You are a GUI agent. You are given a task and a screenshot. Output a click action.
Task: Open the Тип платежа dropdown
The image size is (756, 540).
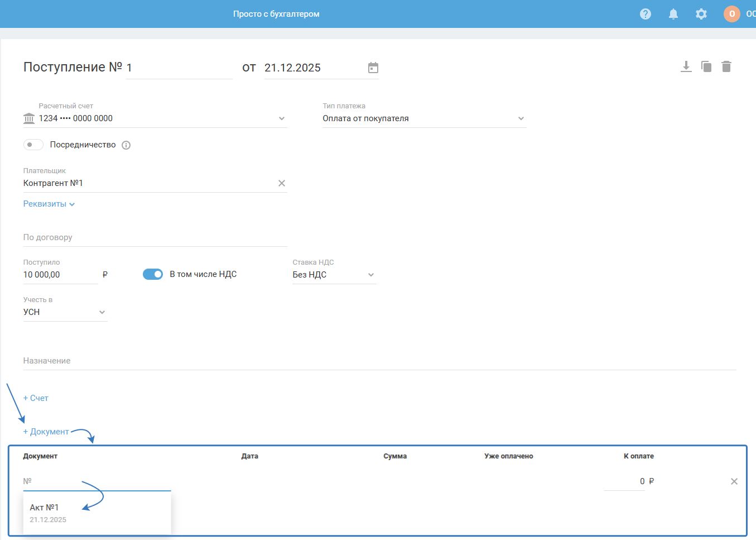(x=521, y=118)
